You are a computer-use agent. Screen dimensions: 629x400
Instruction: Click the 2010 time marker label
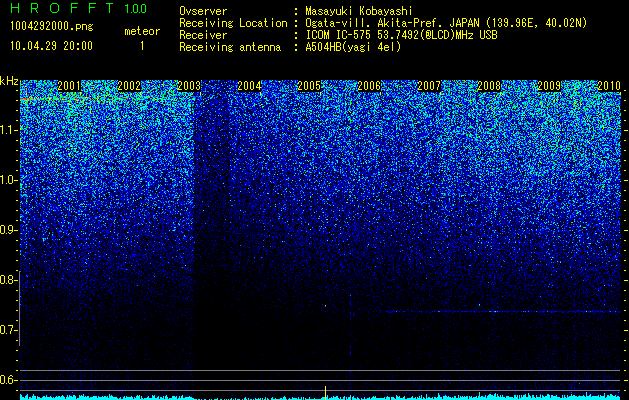click(609, 86)
